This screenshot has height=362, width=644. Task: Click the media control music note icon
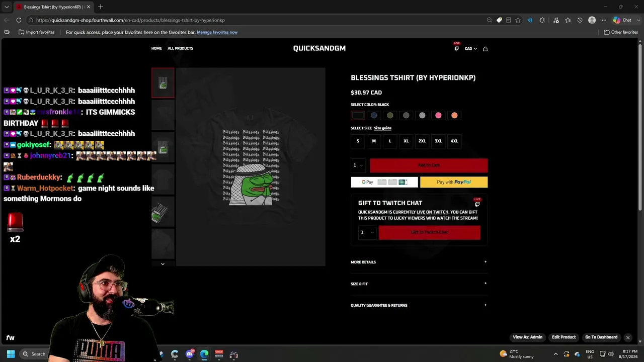click(556, 20)
